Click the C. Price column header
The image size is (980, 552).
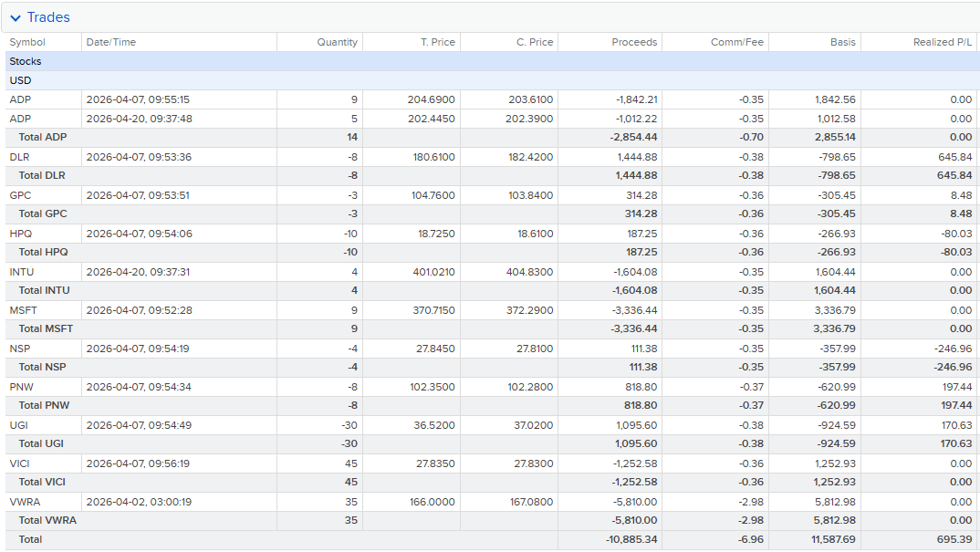pyautogui.click(x=535, y=42)
